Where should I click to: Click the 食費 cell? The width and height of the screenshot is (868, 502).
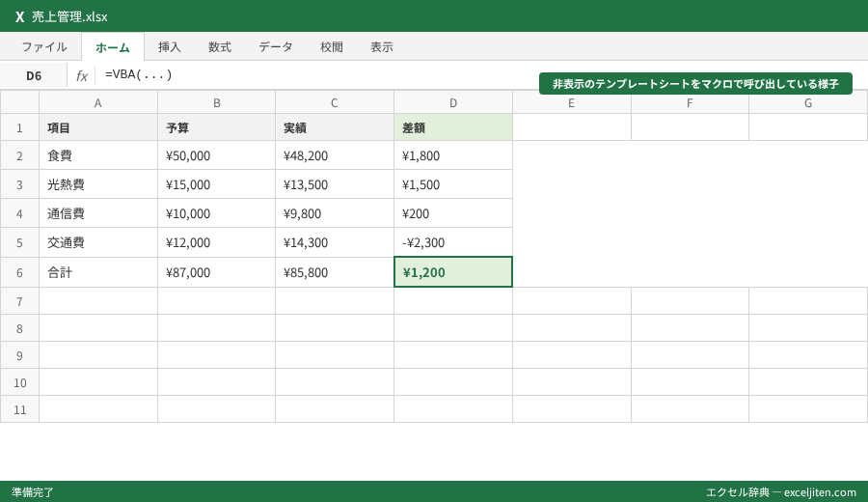[x=98, y=155]
